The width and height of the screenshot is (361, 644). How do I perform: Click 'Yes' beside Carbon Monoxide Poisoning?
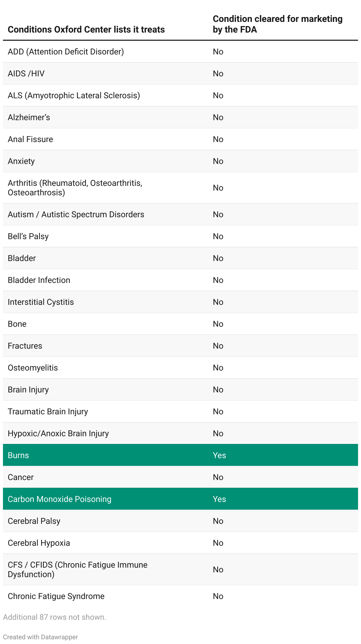coord(219,499)
